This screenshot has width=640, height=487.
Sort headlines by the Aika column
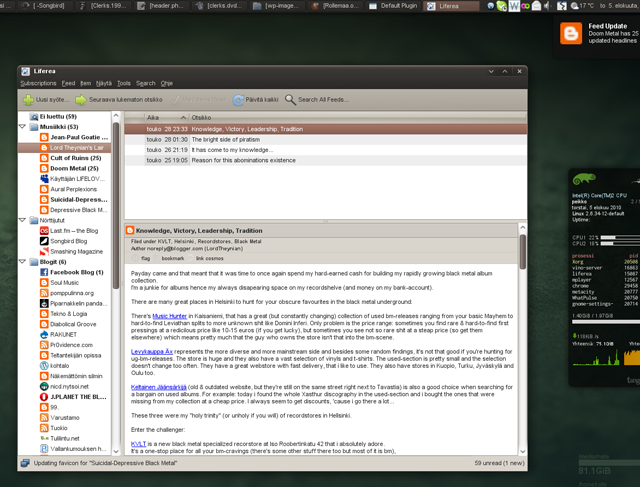click(x=167, y=118)
